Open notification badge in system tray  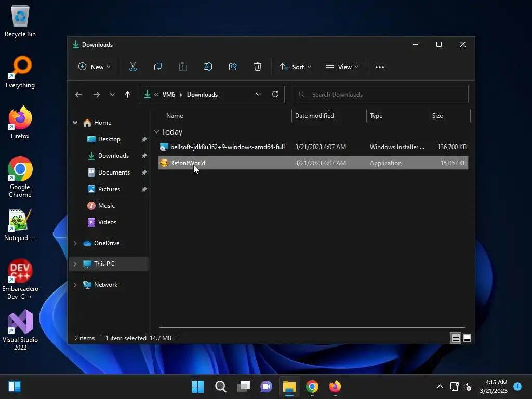pyautogui.click(x=517, y=386)
